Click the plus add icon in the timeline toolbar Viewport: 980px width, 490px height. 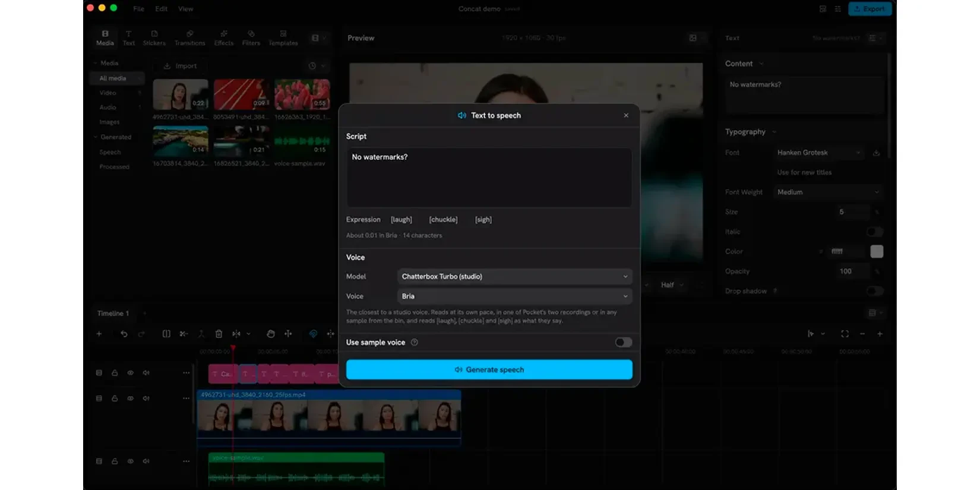[99, 334]
